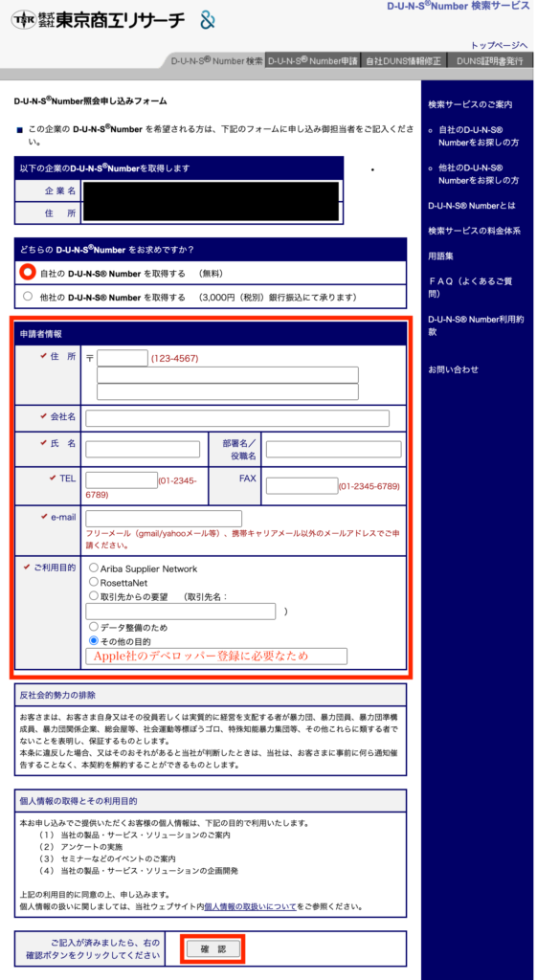
Task: Click the blue ampersand logo icon
Action: click(207, 21)
